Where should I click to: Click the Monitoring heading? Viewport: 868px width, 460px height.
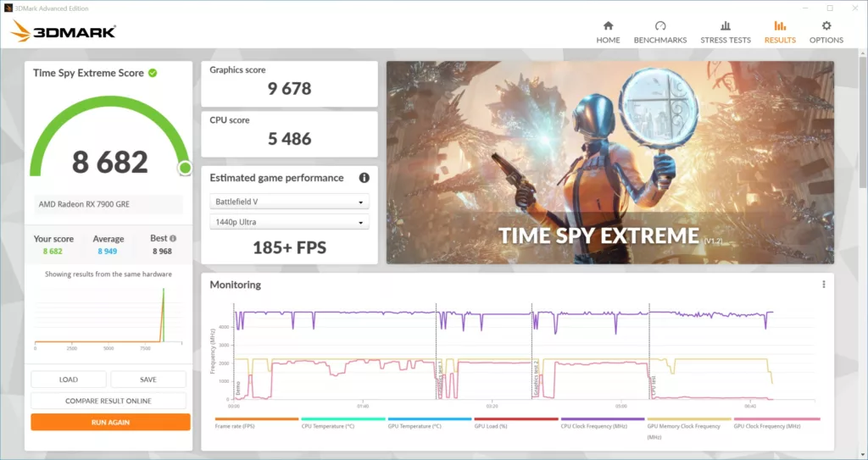click(x=236, y=285)
